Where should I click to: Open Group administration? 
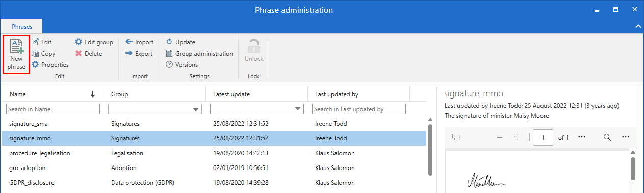point(199,54)
